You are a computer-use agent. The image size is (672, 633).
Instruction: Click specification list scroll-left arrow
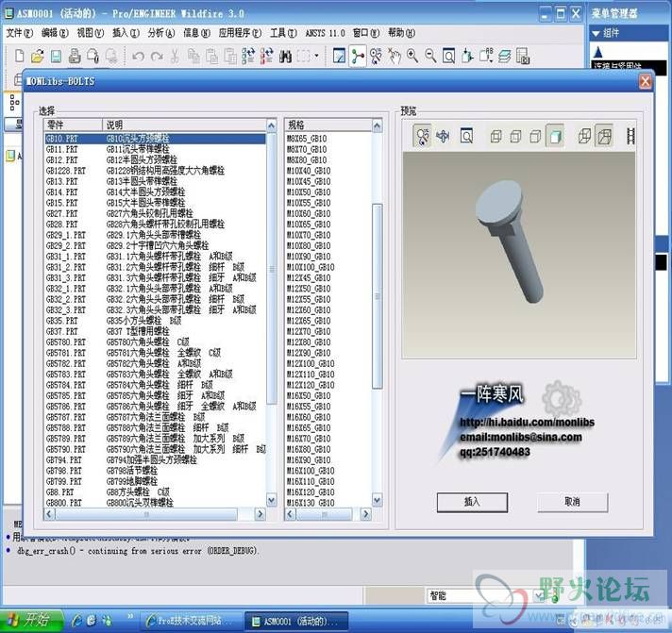290,514
